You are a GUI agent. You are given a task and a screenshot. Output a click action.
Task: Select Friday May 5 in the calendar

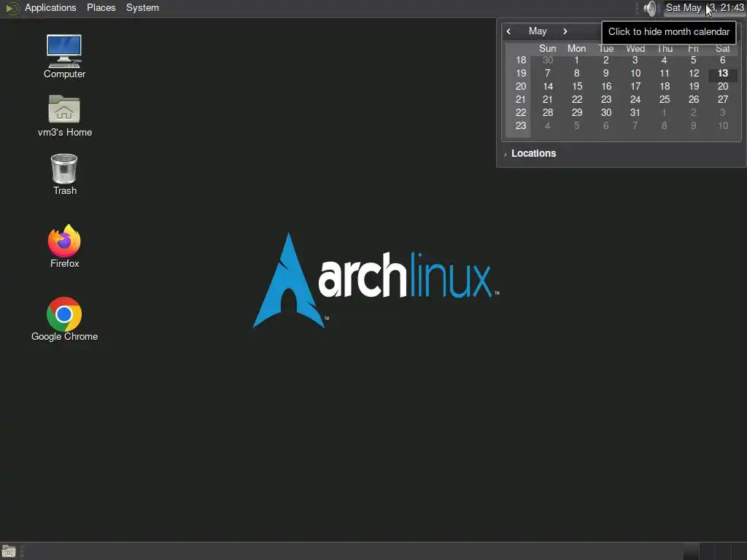[694, 60]
